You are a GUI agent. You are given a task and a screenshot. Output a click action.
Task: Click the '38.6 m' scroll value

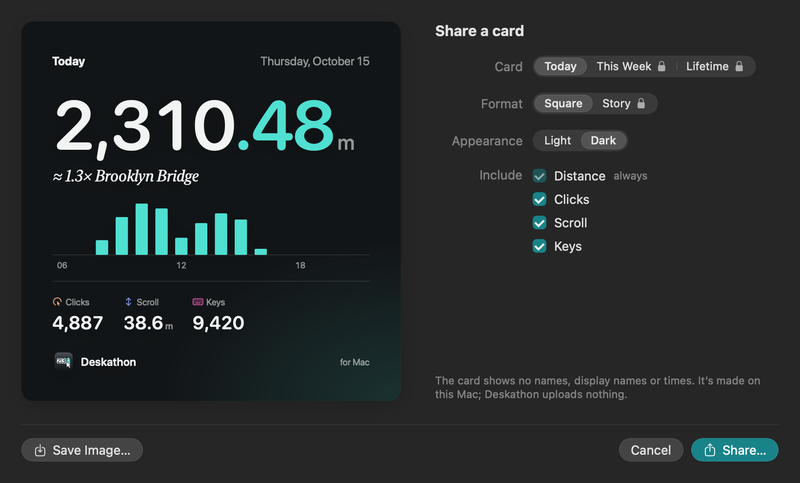pos(148,323)
